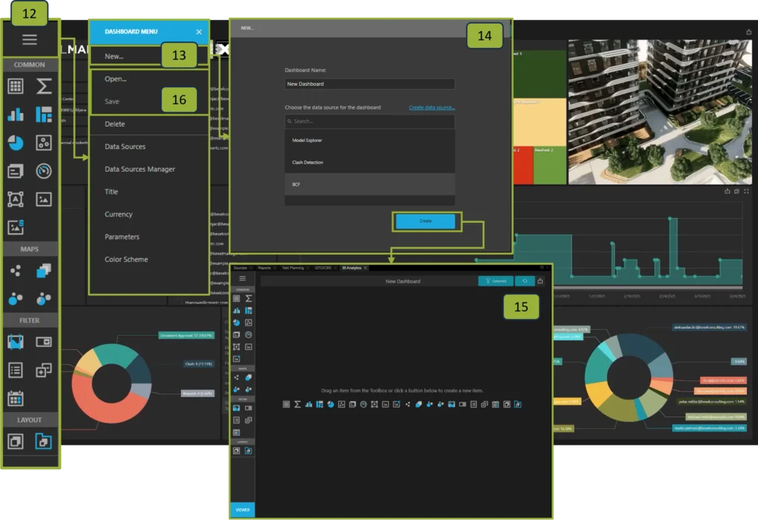The image size is (758, 532).
Task: Switch to the Reports tab
Action: (x=264, y=268)
